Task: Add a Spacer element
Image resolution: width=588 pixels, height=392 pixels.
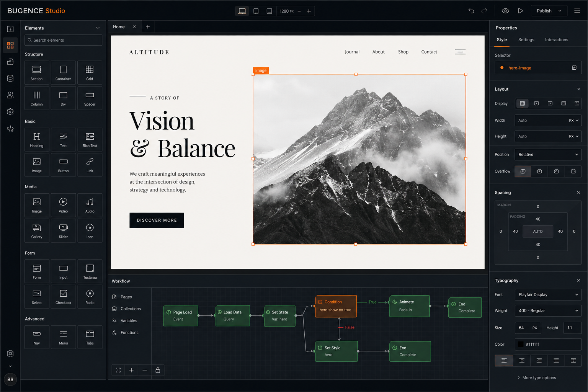Action: pyautogui.click(x=90, y=98)
